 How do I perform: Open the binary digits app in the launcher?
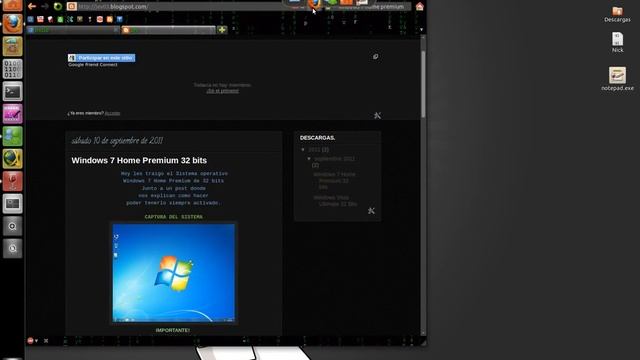click(12, 69)
